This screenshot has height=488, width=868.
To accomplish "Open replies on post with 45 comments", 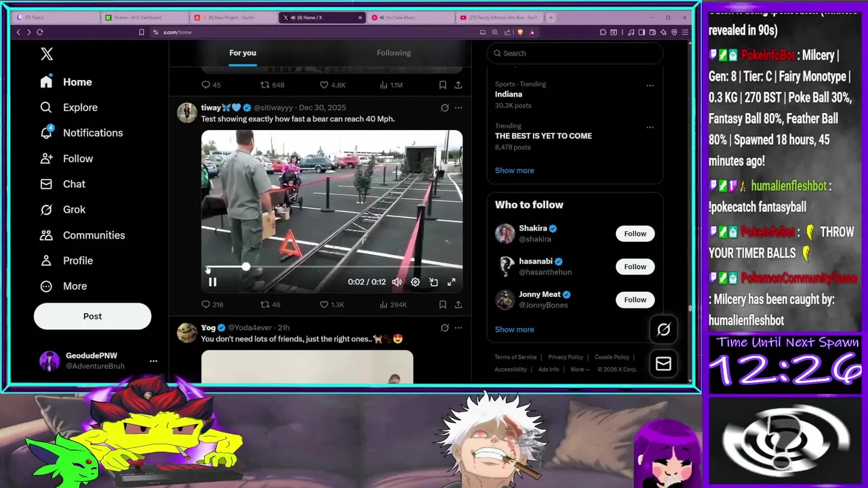I will click(212, 85).
